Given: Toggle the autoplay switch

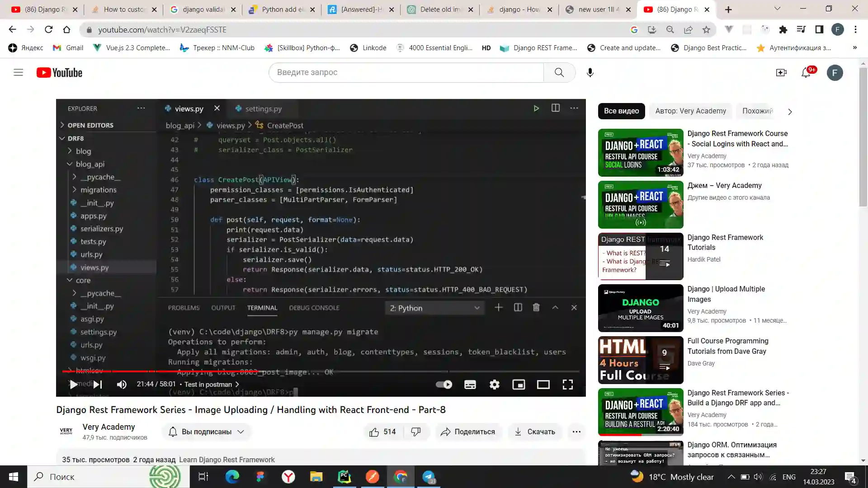Looking at the screenshot, I should pos(443,385).
